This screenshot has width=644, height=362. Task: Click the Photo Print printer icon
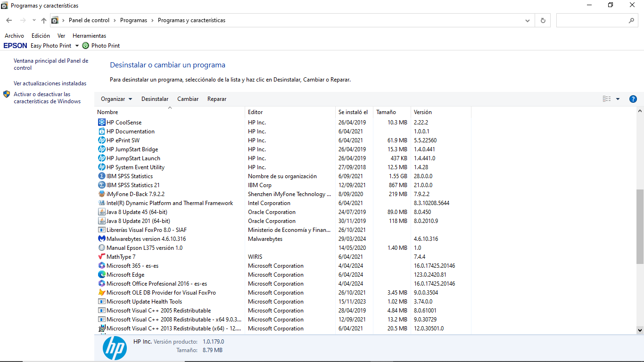click(85, 46)
